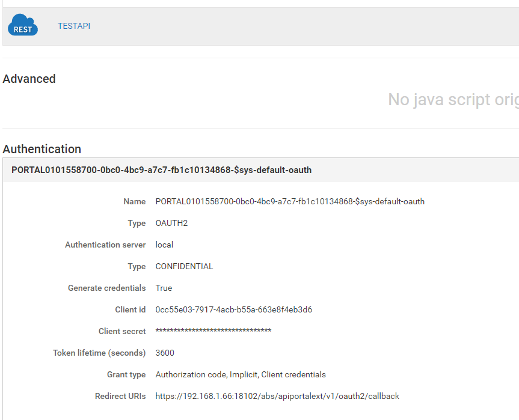Click the 'No java script' placeholder text
Viewport: 519px width, 420px height.
(452, 99)
